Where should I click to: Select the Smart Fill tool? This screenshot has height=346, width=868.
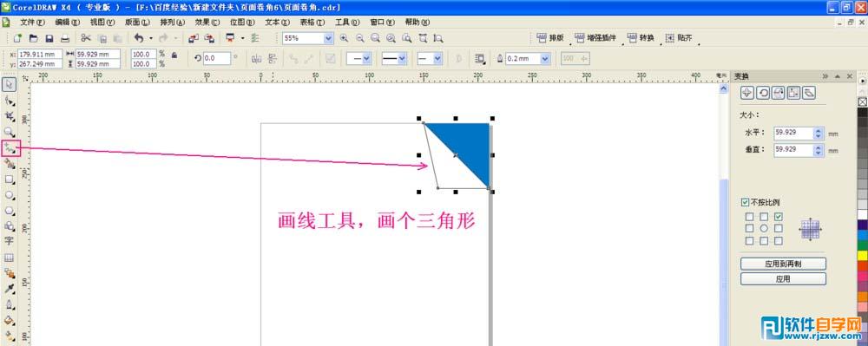[10, 164]
